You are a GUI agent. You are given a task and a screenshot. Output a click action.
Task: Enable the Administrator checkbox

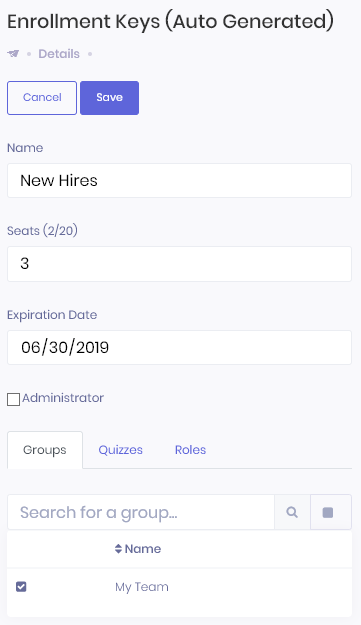click(14, 399)
